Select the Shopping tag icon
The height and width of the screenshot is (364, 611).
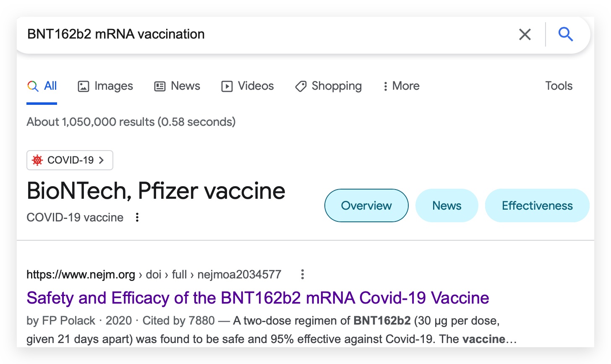pyautogui.click(x=301, y=86)
